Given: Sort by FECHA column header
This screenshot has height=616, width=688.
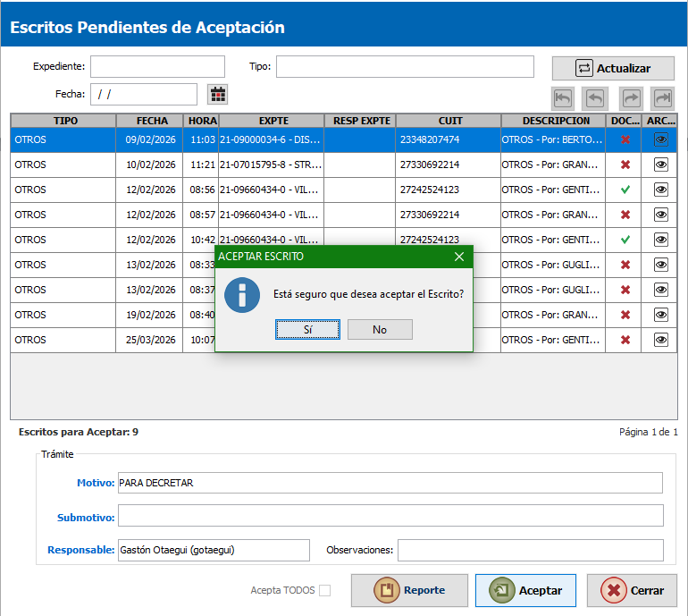Looking at the screenshot, I should (149, 121).
